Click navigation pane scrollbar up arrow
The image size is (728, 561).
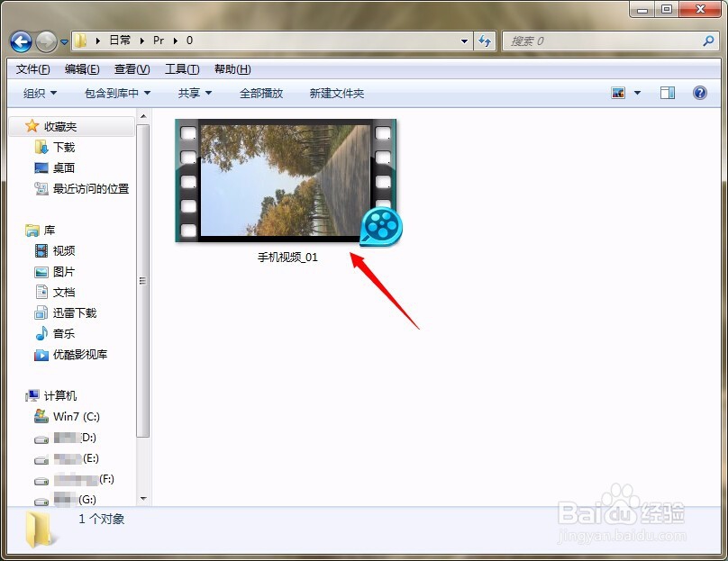tap(143, 116)
